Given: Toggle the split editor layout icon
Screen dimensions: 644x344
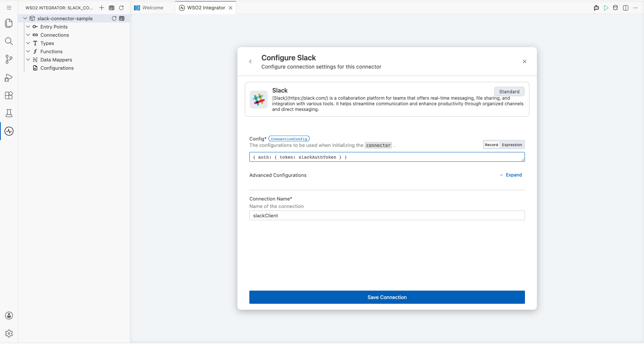Looking at the screenshot, I should (x=626, y=8).
